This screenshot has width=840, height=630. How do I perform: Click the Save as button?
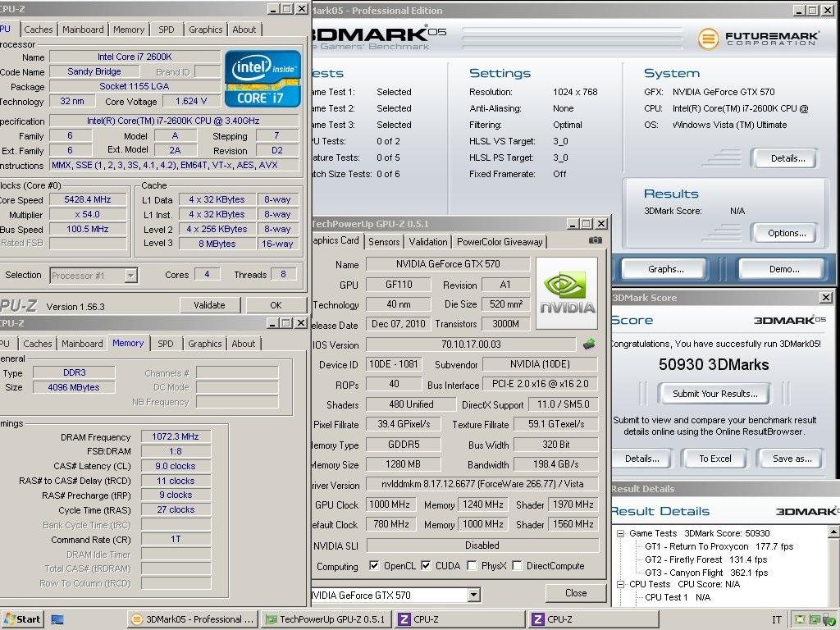coord(792,459)
